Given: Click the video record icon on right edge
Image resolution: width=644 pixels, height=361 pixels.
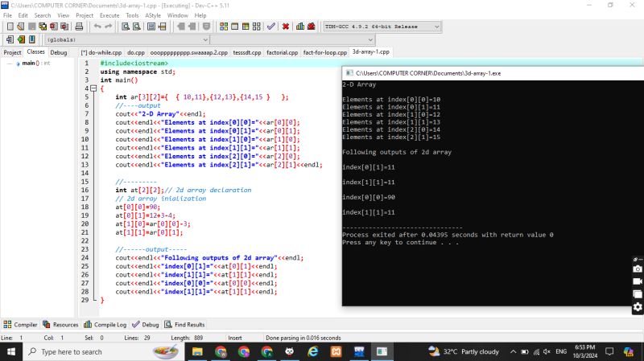Looking at the screenshot, I should 638,281.
